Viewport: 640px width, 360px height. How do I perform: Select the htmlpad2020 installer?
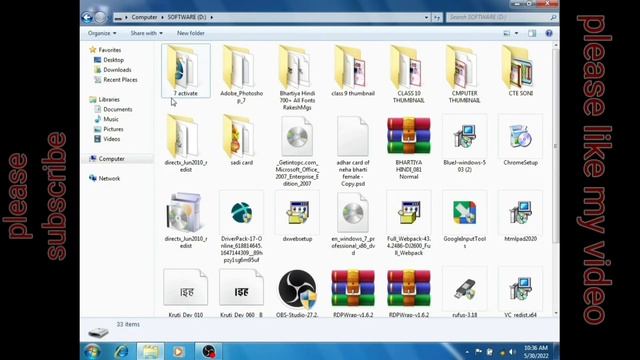[x=520, y=216]
